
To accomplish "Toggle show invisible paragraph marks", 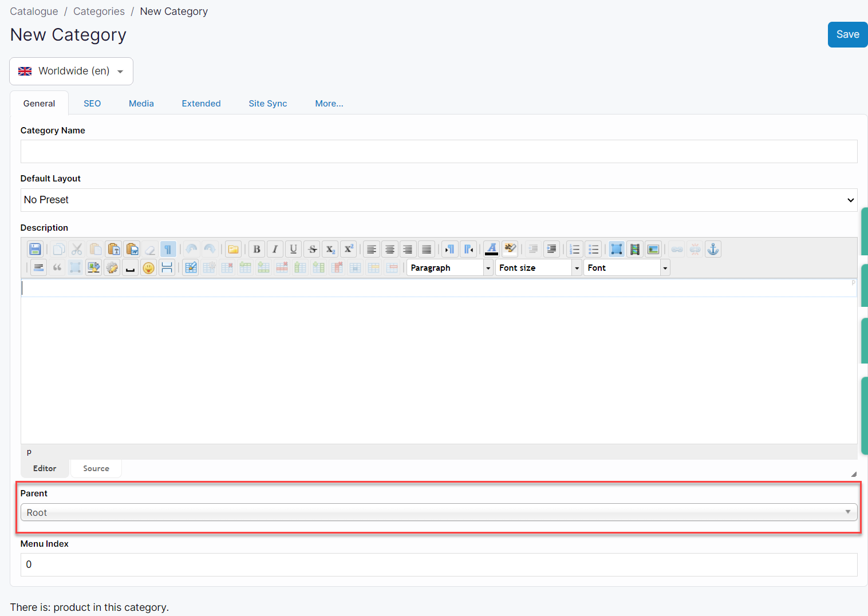I will [x=168, y=249].
